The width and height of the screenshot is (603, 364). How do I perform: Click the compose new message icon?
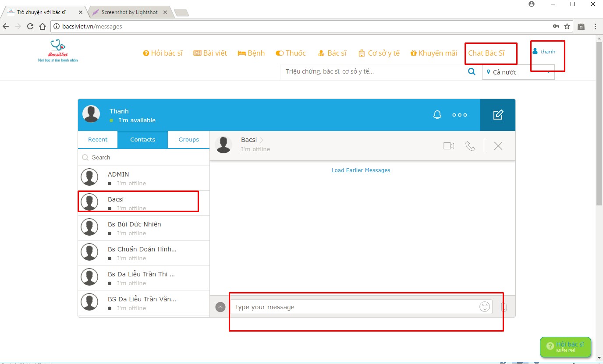tap(498, 115)
